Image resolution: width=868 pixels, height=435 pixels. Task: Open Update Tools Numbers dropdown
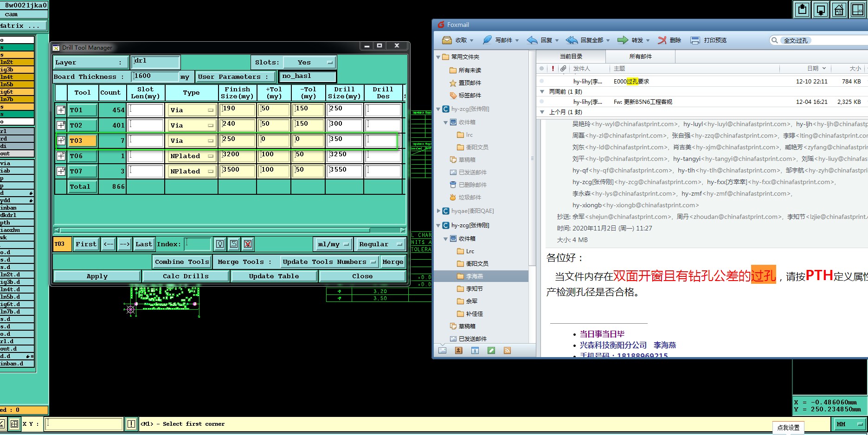coord(329,262)
